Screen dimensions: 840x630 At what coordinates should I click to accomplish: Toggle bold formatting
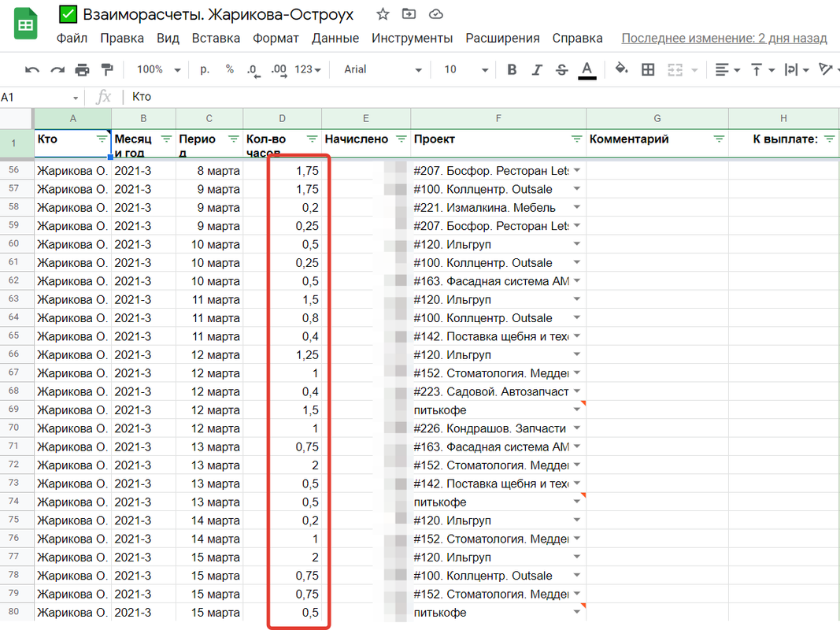(513, 69)
